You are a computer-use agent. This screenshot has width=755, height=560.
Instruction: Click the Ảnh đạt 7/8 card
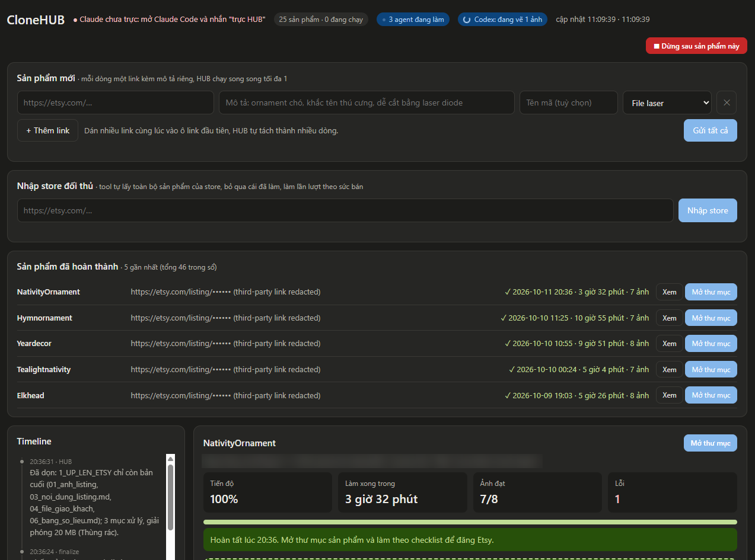537,492
